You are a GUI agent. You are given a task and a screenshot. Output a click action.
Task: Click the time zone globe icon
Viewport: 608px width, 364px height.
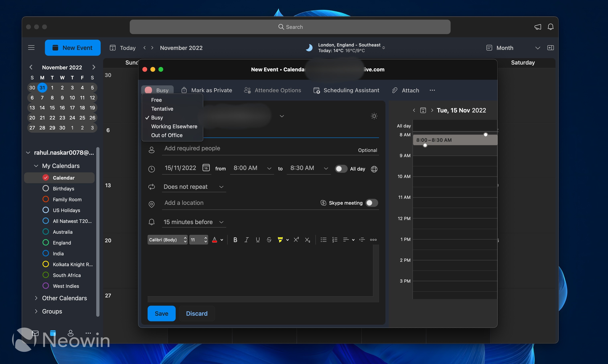pyautogui.click(x=374, y=169)
